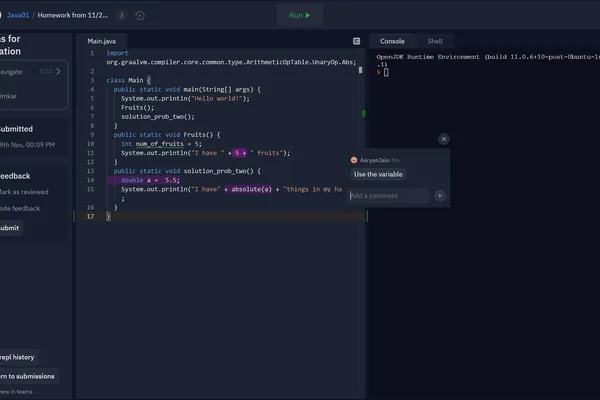Screen dimensions: 600x400
Task: Click the 'Navigate' label in submissions panel
Action: tap(11, 72)
